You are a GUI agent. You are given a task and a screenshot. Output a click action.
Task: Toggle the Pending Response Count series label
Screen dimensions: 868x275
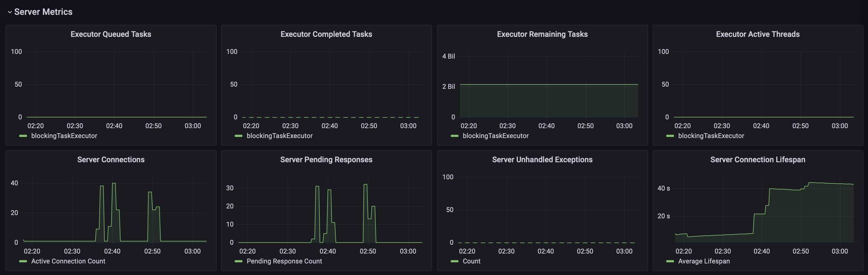pyautogui.click(x=284, y=261)
